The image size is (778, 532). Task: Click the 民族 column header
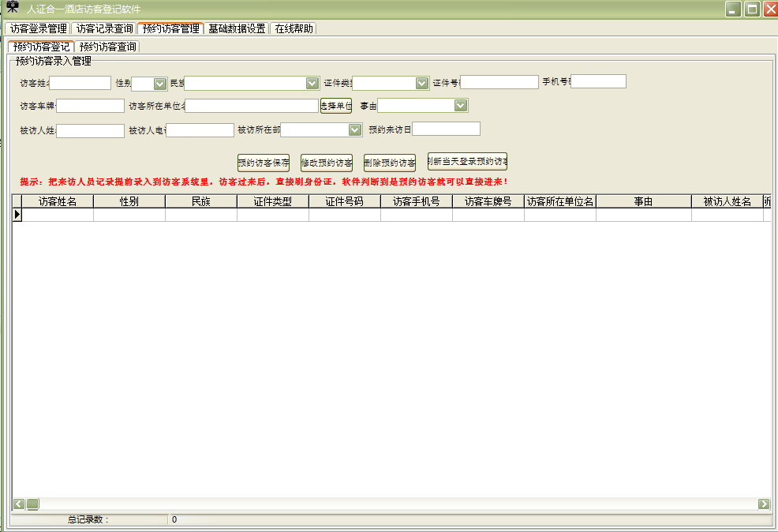point(201,201)
